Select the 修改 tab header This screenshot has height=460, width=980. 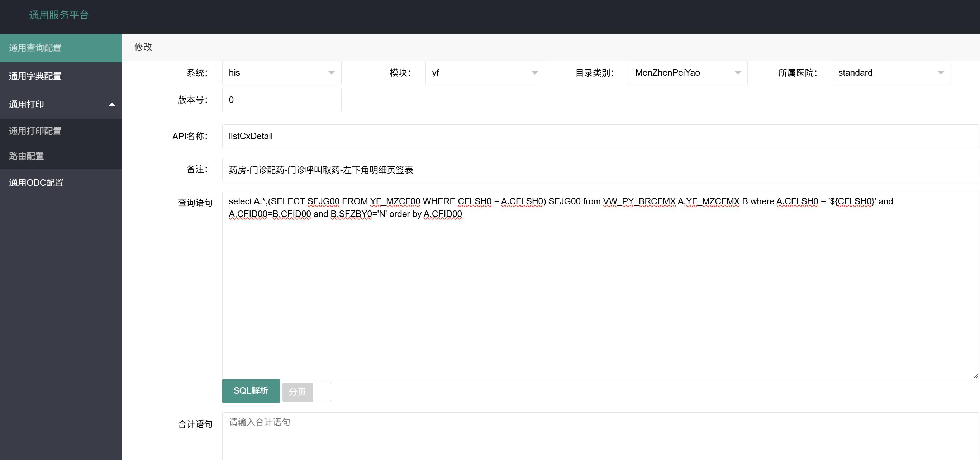point(143,47)
